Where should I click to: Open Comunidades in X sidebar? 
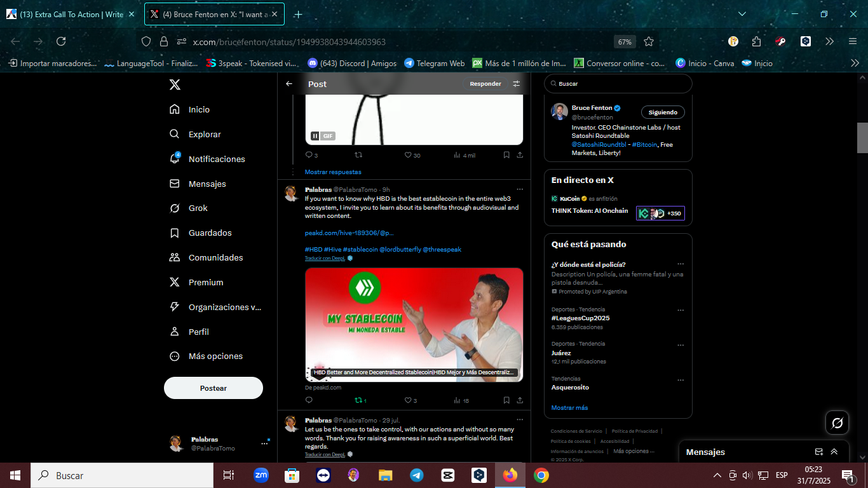(x=206, y=257)
